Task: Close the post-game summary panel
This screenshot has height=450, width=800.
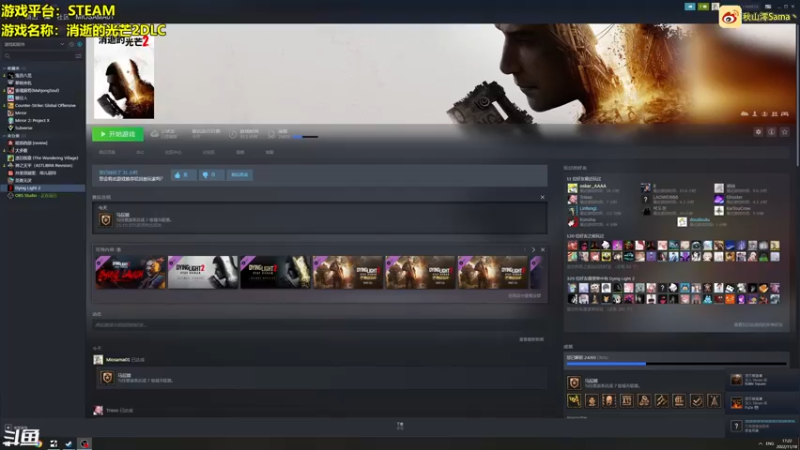Action: (542, 197)
